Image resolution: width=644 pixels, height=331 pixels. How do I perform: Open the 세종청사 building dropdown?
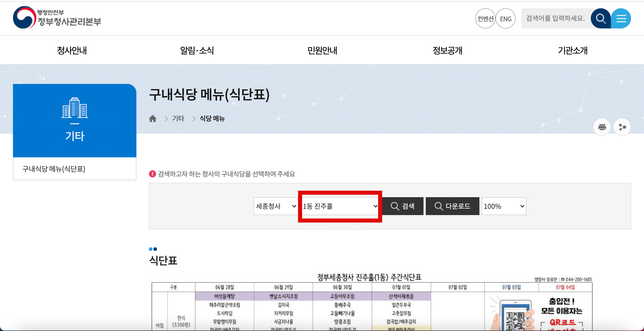(275, 206)
